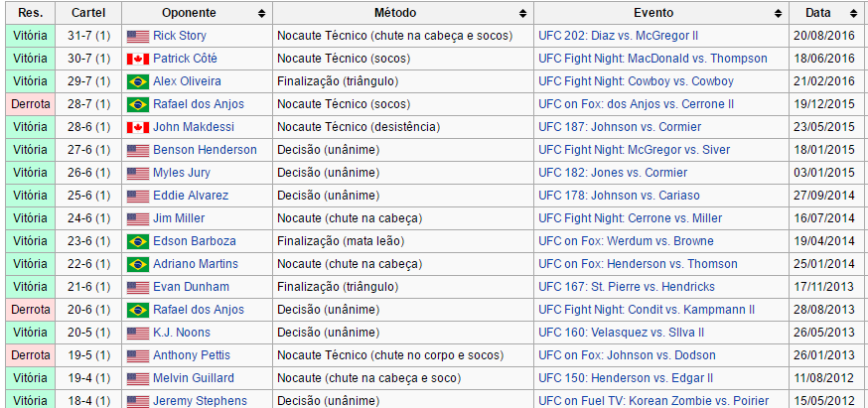Image resolution: width=868 pixels, height=408 pixels.
Task: Click the Cartel column header
Action: tap(88, 14)
